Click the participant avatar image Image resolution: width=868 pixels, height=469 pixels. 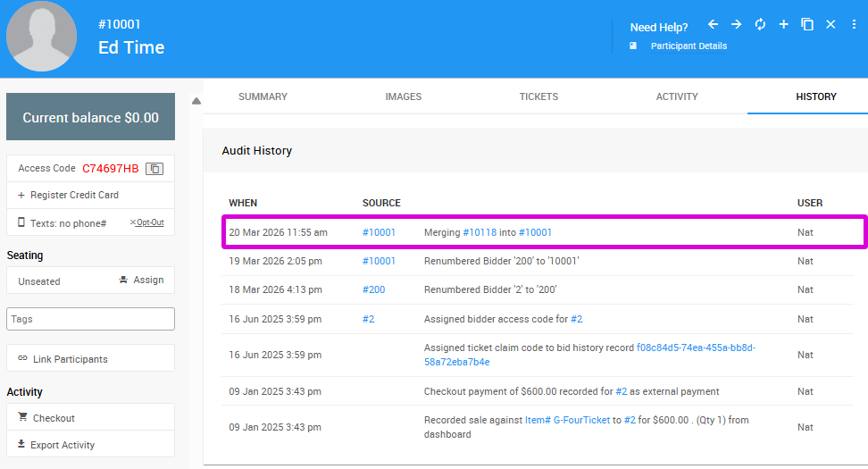(41, 37)
